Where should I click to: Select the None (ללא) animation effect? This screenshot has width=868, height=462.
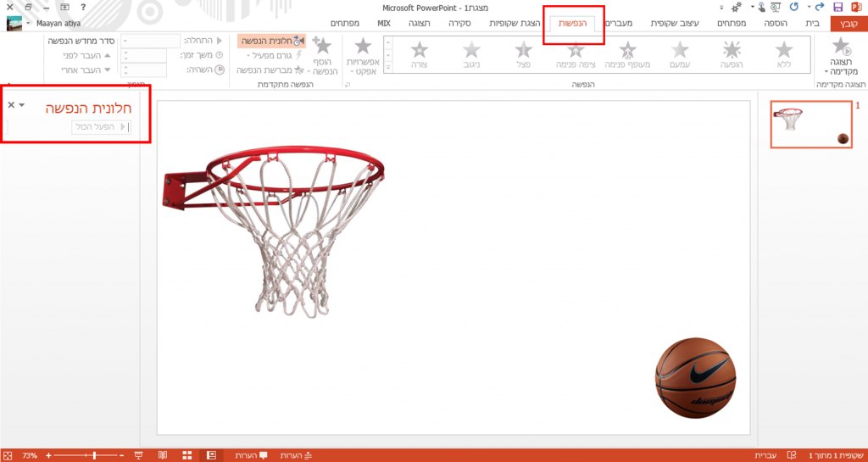[784, 54]
